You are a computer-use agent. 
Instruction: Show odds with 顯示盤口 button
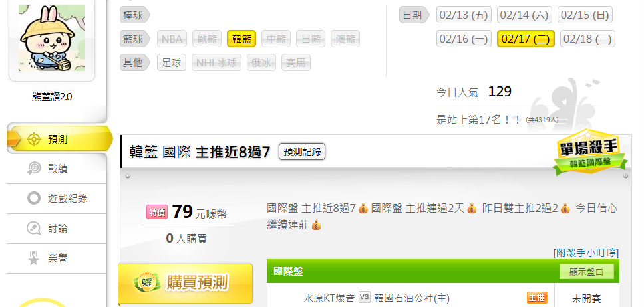click(587, 272)
